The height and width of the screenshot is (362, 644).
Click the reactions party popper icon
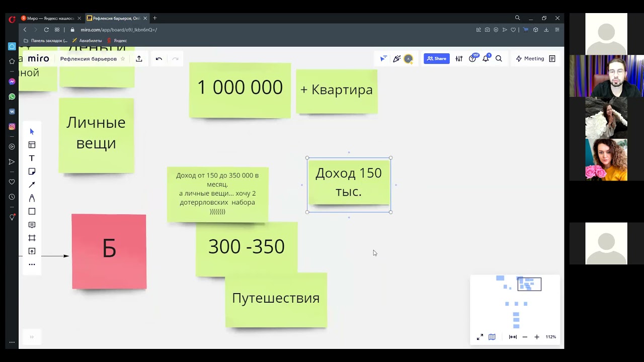click(x=396, y=59)
